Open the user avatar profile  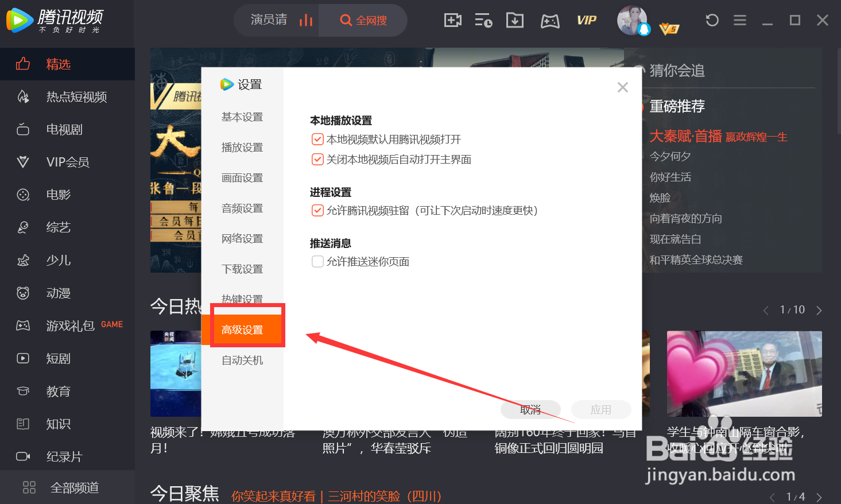pos(632,20)
